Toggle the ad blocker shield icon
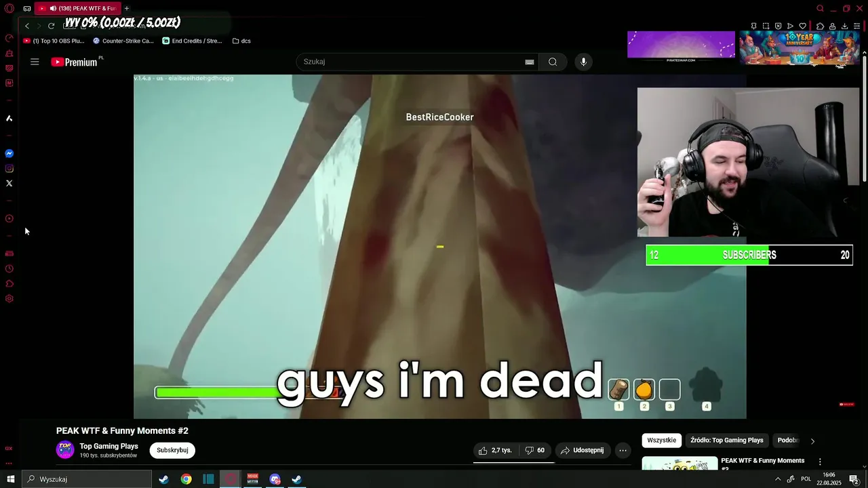This screenshot has width=868, height=488. click(x=778, y=26)
